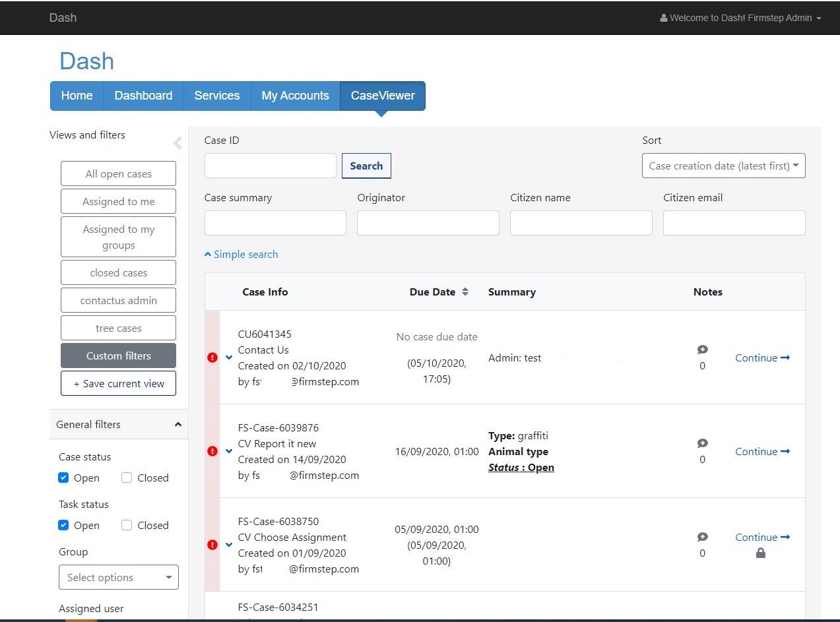Open the contactus admin view
840x622 pixels.
(119, 300)
